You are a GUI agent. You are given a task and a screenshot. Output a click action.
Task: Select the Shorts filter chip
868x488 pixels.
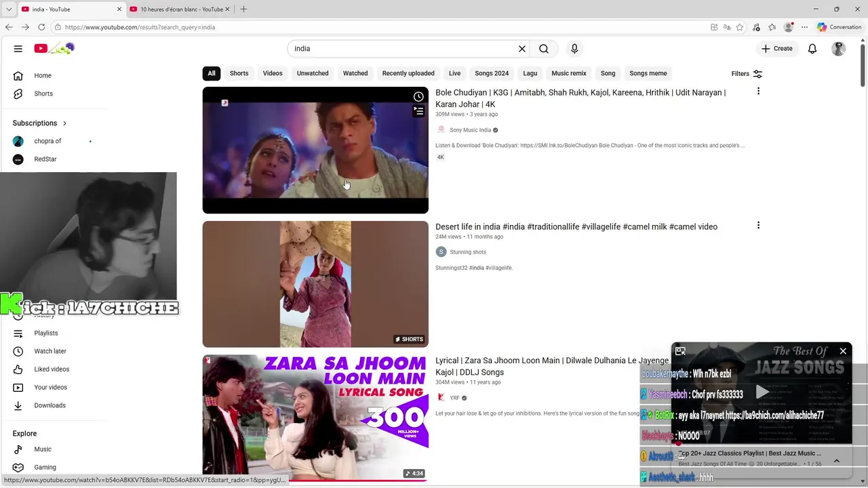click(x=239, y=73)
